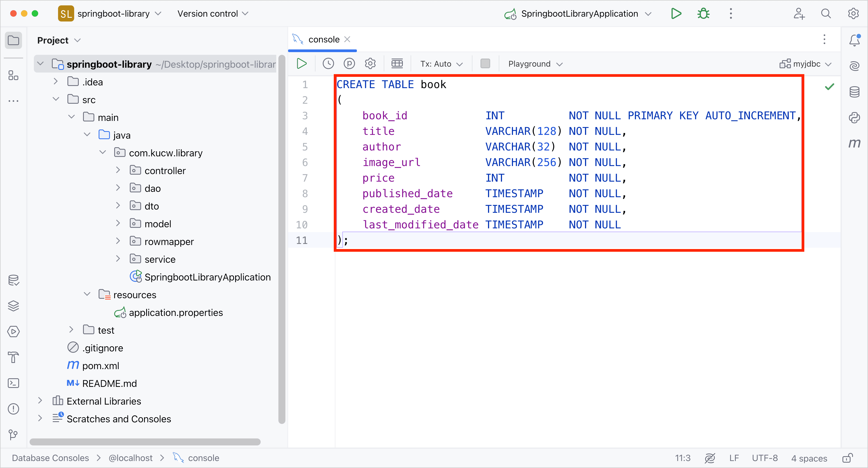Image resolution: width=868 pixels, height=468 pixels.
Task: Open the myjdbc schema selector dropdown
Action: tap(806, 64)
